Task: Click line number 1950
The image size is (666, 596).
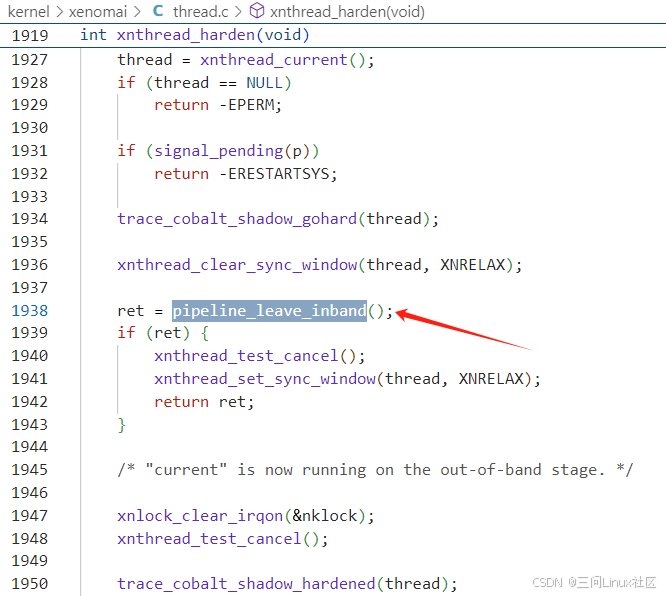Action: click(x=30, y=584)
